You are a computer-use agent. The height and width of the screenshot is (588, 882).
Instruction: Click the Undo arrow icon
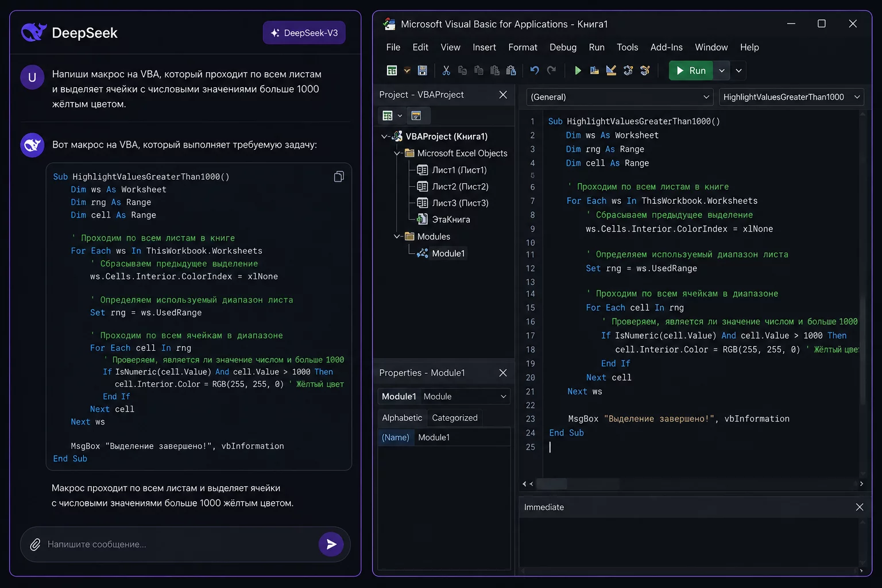point(535,71)
